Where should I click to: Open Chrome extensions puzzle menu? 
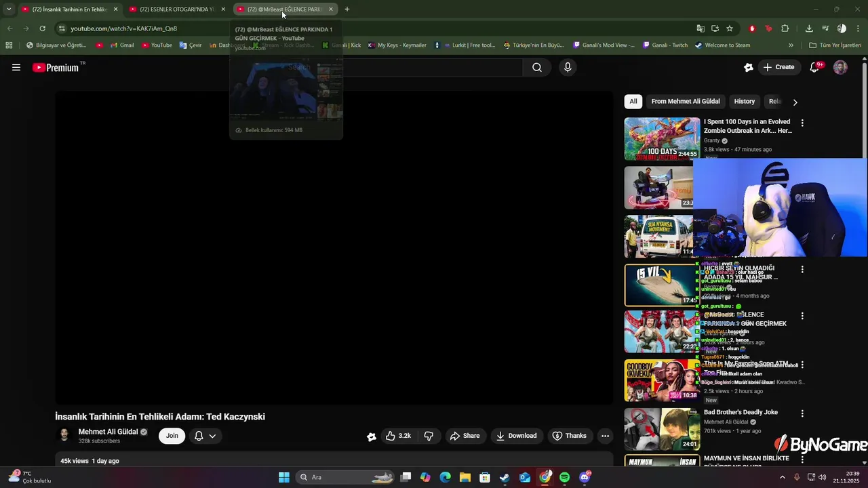click(x=785, y=28)
